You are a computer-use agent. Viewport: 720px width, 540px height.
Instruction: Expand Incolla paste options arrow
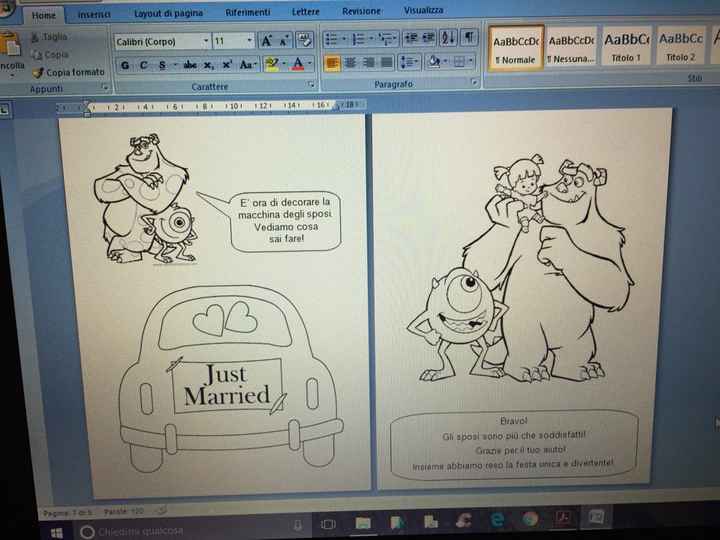pyautogui.click(x=11, y=76)
